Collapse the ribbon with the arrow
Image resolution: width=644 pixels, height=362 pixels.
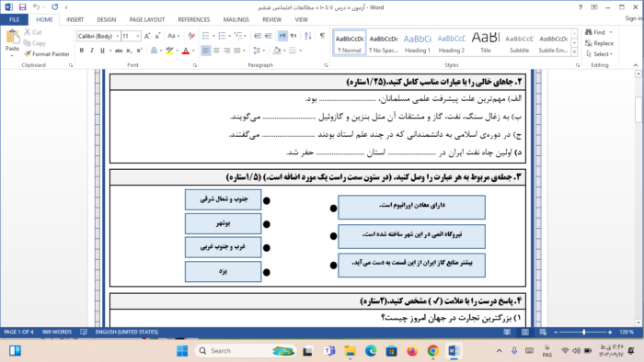coord(636,65)
